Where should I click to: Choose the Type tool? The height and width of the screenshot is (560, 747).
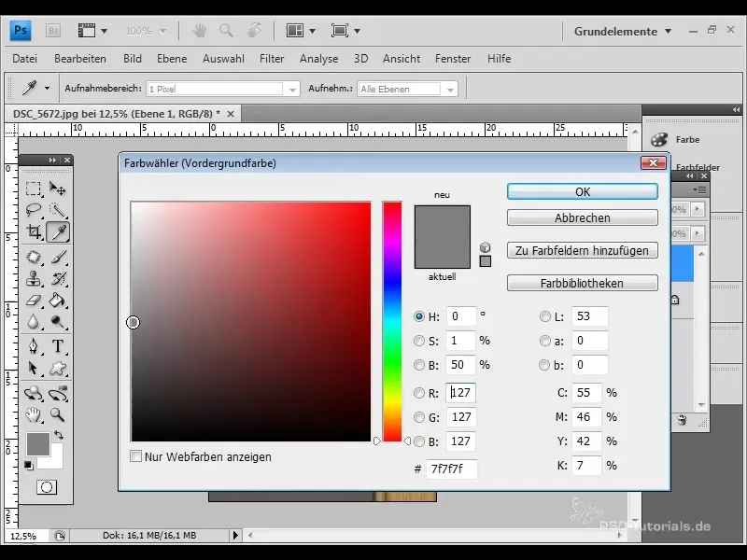click(x=58, y=346)
